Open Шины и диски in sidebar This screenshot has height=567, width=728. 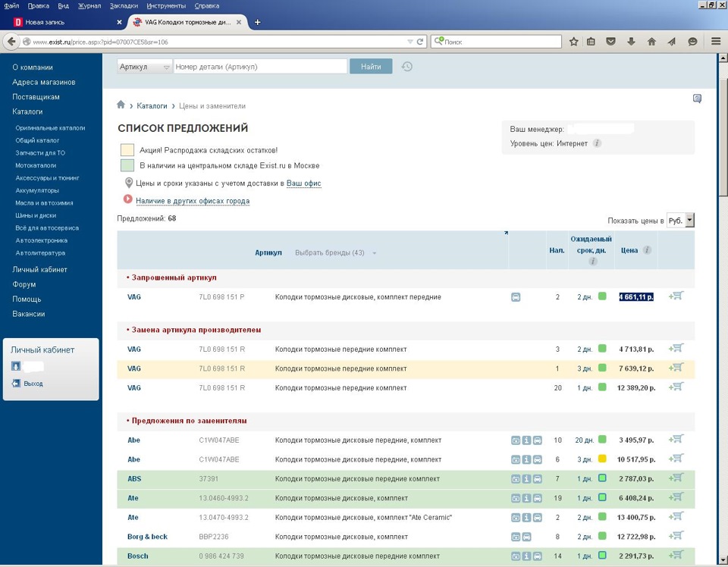coord(36,215)
